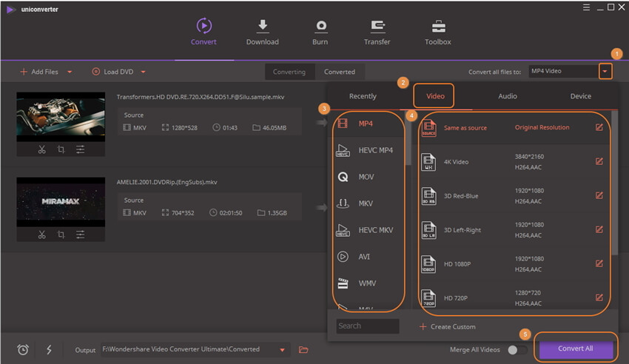Select the Video format tab
The width and height of the screenshot is (629, 364).
click(435, 96)
